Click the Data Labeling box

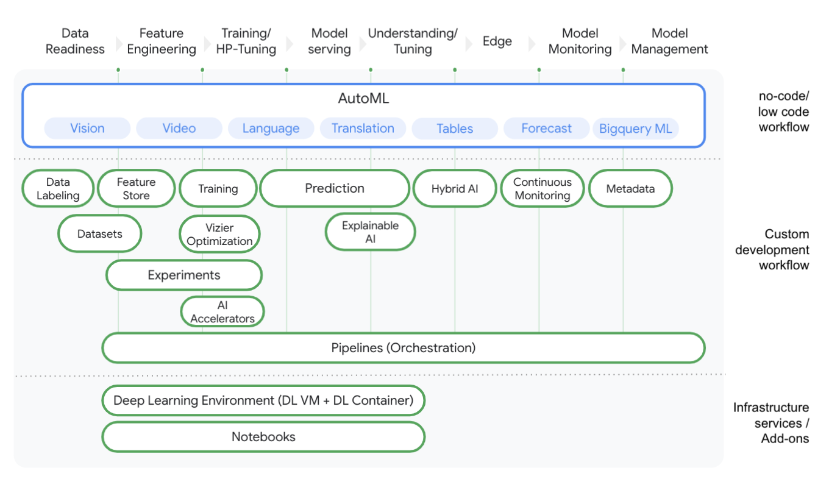(x=58, y=189)
